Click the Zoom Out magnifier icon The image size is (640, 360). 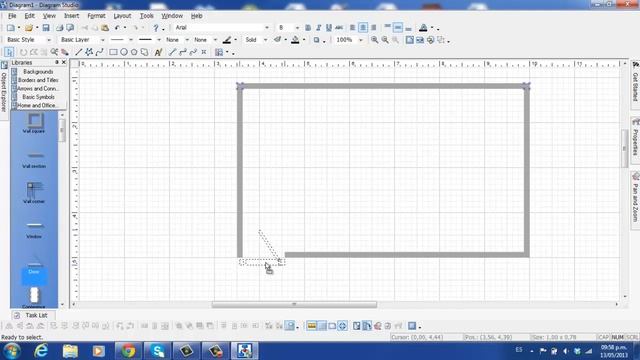[x=385, y=40]
